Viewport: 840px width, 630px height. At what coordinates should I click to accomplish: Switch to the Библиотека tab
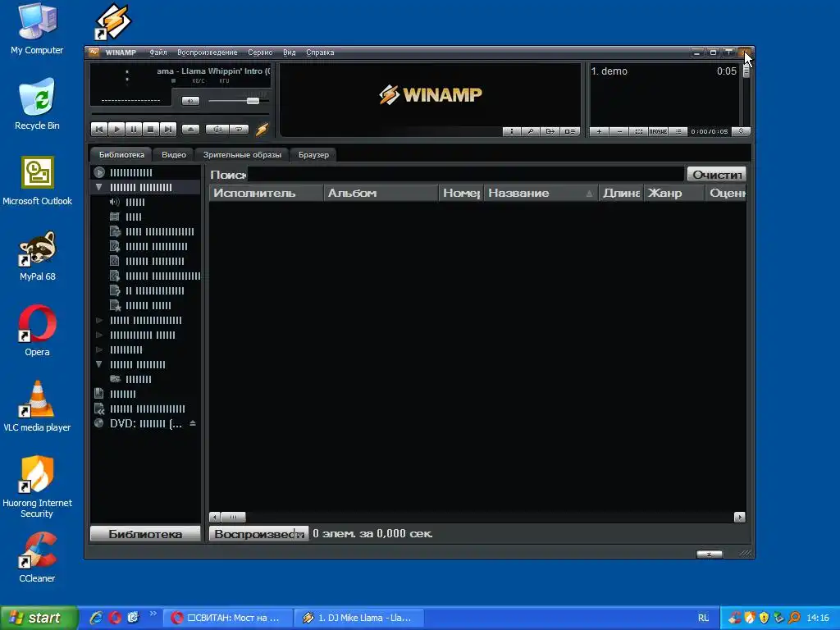[x=121, y=155]
